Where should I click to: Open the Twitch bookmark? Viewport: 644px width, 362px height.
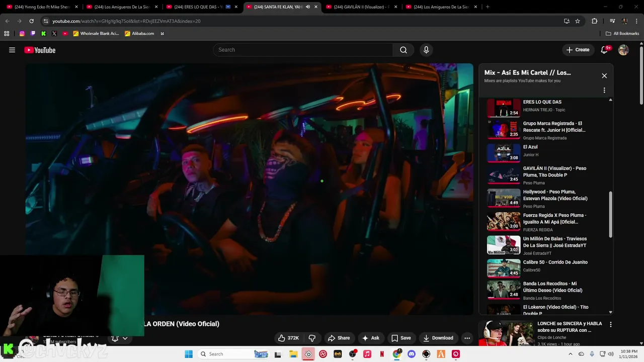coord(33,34)
